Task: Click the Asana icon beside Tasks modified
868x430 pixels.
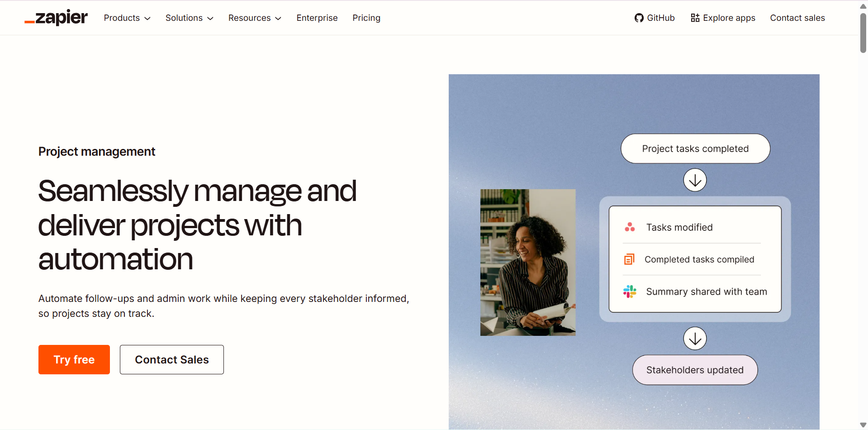Action: (x=630, y=227)
